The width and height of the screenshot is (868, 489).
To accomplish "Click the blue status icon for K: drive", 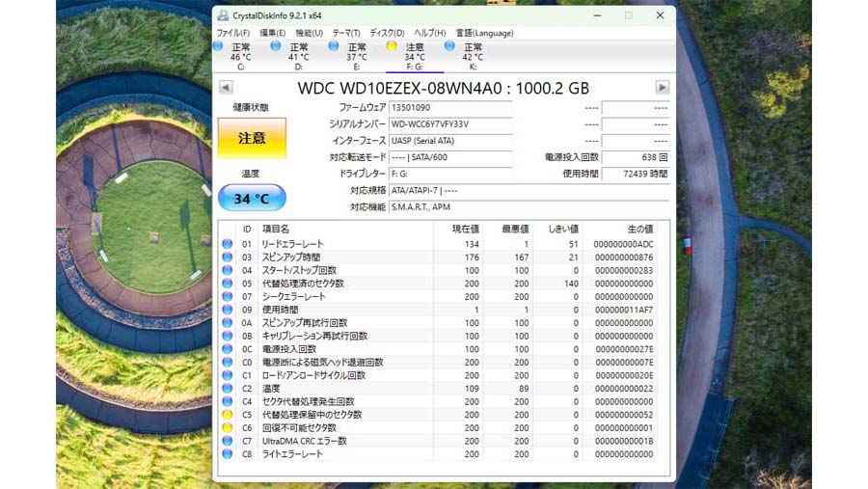I will point(449,46).
